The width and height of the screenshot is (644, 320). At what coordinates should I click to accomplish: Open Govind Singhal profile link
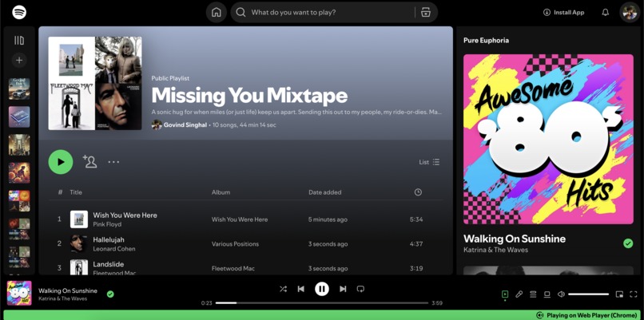point(185,124)
